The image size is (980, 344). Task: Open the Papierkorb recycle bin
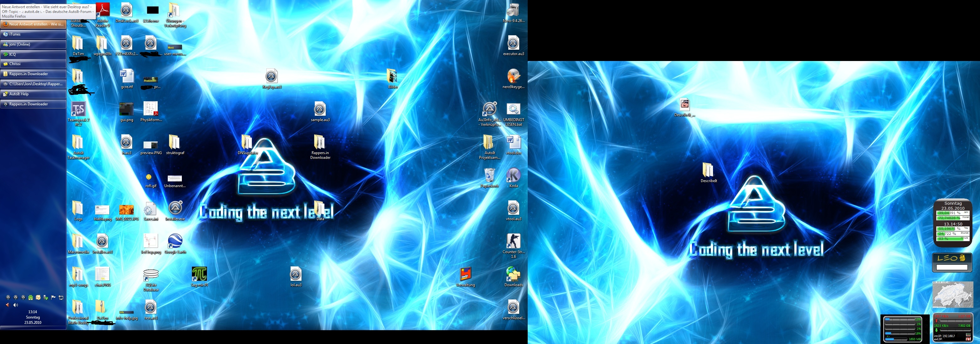click(x=489, y=176)
